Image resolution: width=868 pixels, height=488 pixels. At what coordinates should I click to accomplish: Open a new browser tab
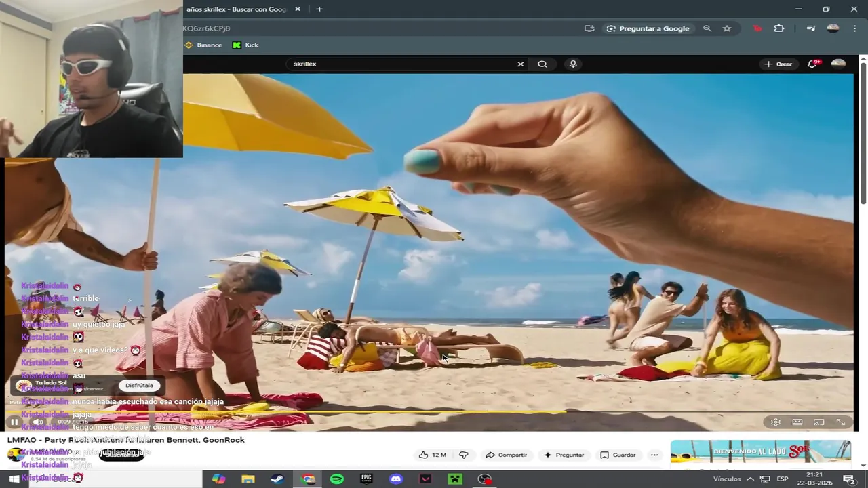pyautogui.click(x=319, y=9)
